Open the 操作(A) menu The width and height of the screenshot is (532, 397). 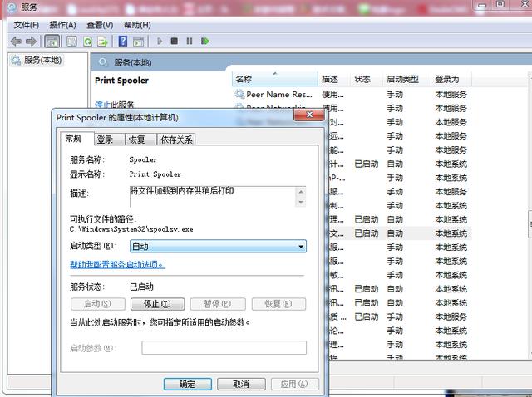[63, 25]
